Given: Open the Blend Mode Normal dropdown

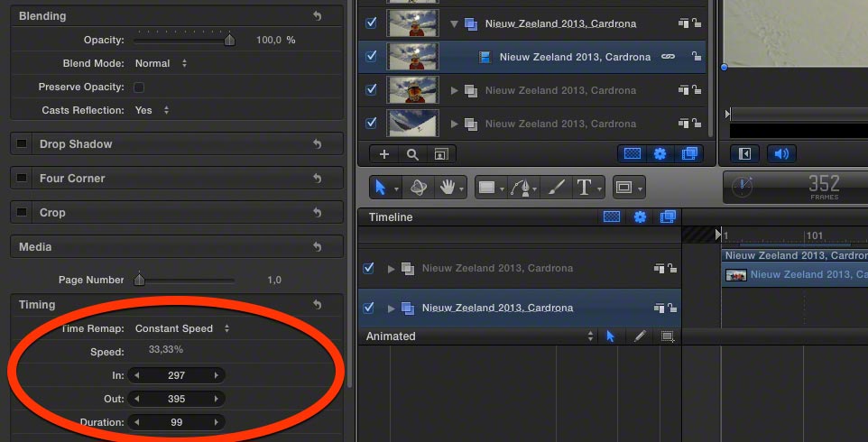Looking at the screenshot, I should (162, 64).
